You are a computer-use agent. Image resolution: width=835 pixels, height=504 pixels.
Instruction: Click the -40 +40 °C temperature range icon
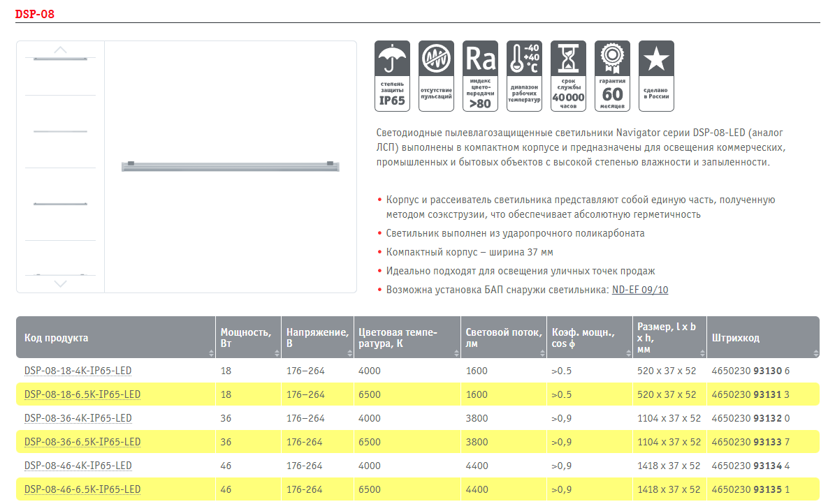click(525, 76)
